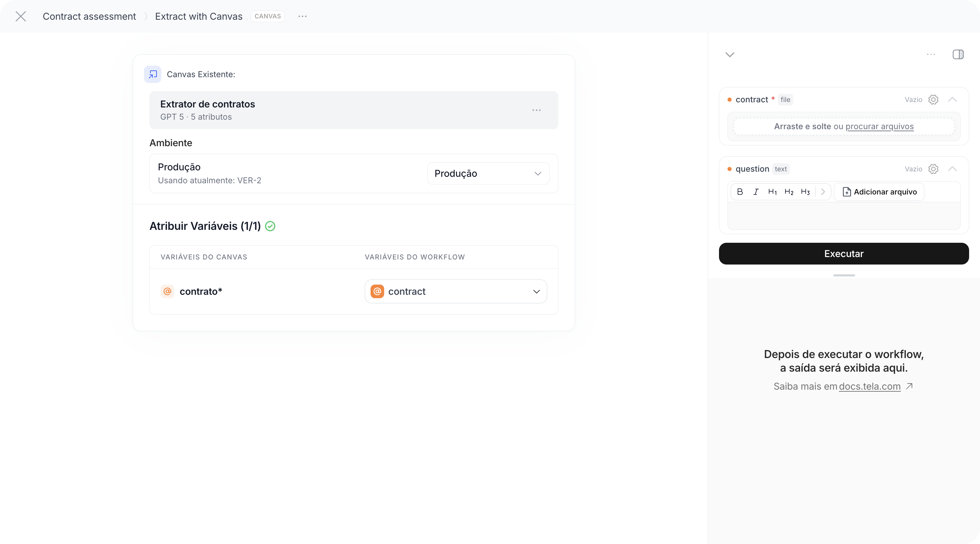Select the H1 heading icon
Screen dimensions: 980x544
tap(772, 192)
